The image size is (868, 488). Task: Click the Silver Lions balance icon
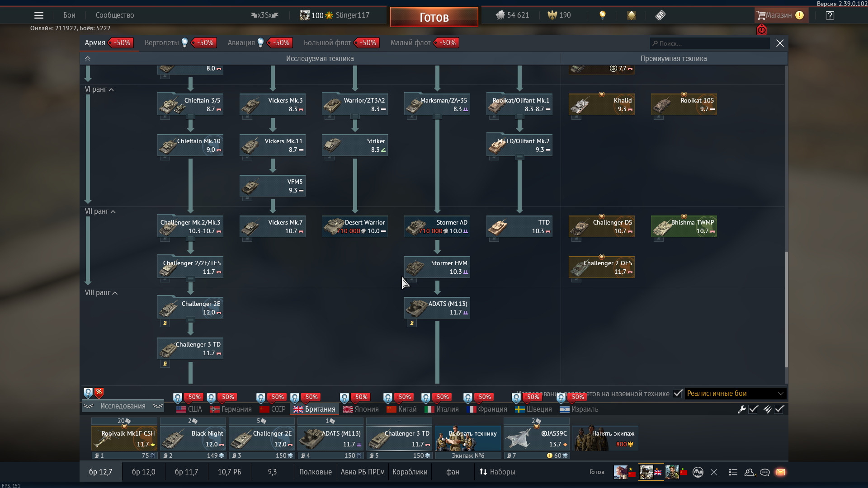tap(500, 15)
